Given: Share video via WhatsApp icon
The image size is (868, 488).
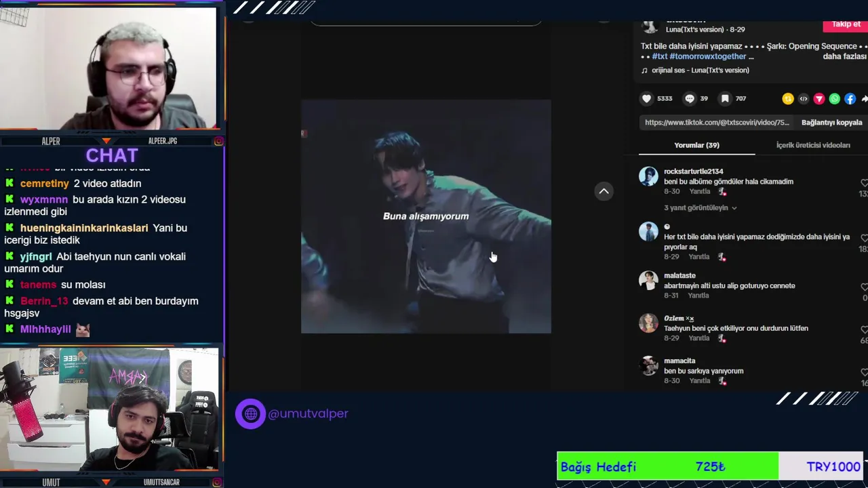Looking at the screenshot, I should tap(835, 99).
